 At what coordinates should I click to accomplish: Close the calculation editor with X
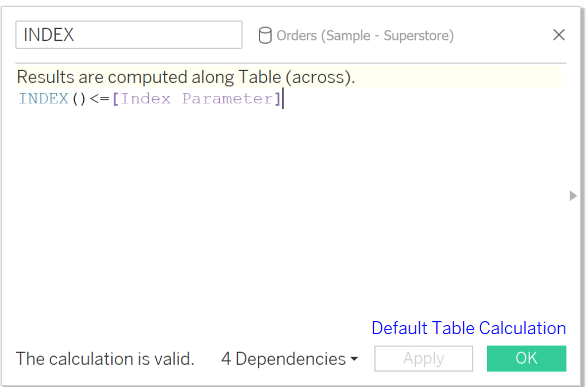click(559, 35)
